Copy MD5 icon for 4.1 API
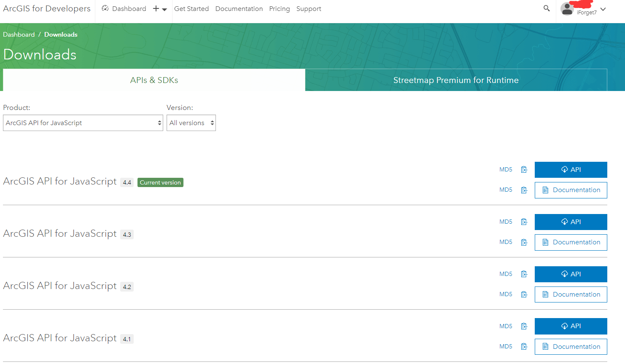625x364 pixels. pyautogui.click(x=524, y=326)
